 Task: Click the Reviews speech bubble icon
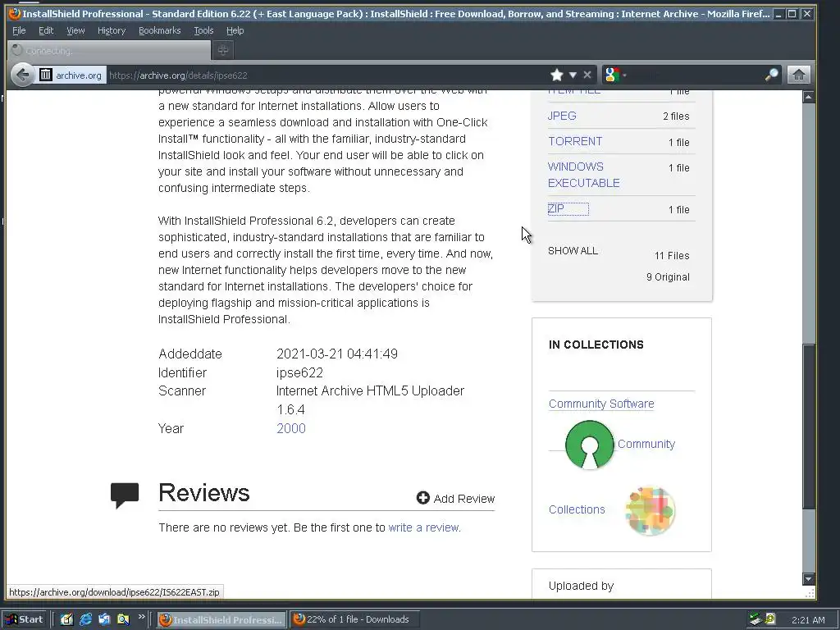(x=125, y=495)
